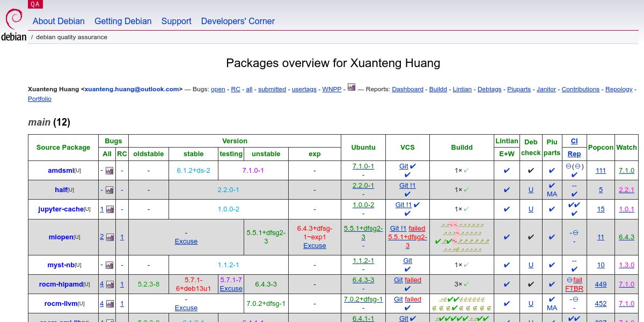Open the rocm-llvm bug graph icon

[x=109, y=303]
